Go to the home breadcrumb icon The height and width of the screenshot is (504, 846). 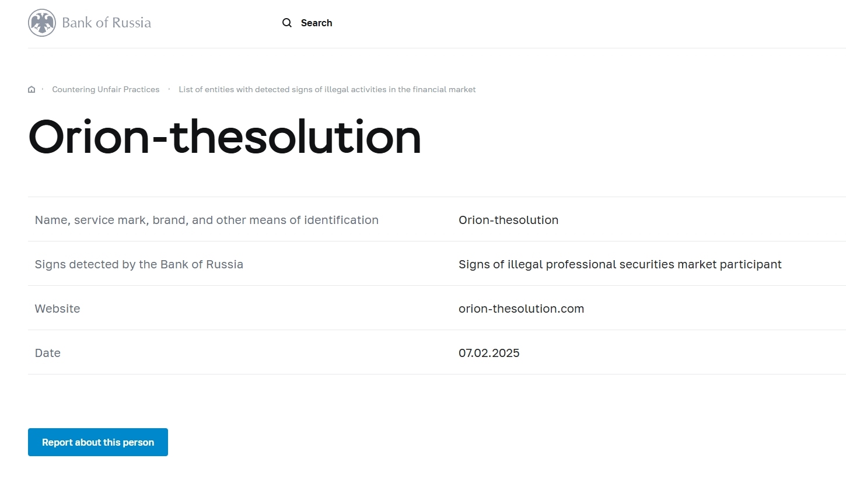[32, 89]
